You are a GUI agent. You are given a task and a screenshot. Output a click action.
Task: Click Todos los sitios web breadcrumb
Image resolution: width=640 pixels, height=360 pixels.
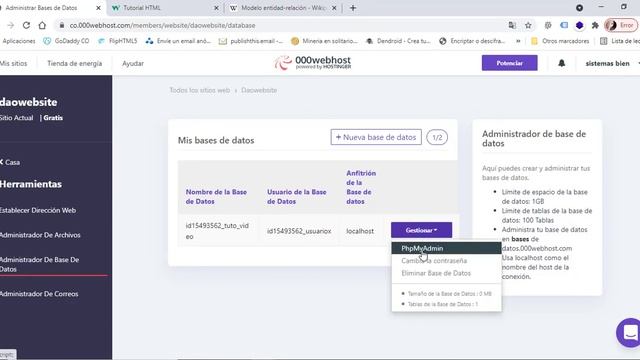200,90
